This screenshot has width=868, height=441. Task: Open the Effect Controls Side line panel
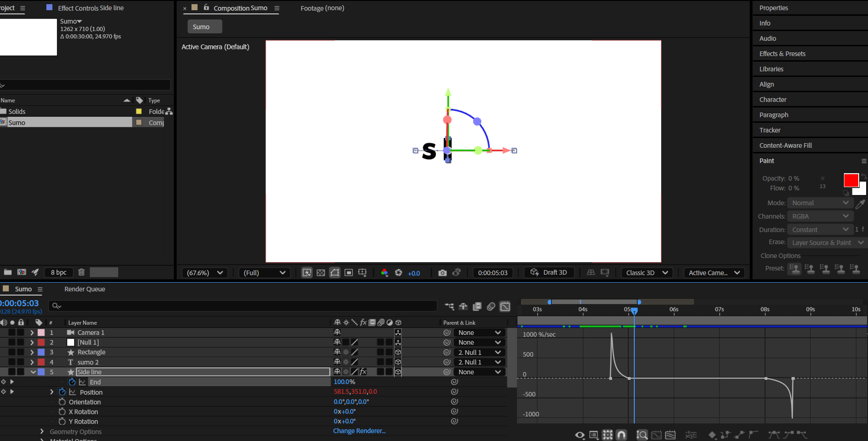[90, 8]
